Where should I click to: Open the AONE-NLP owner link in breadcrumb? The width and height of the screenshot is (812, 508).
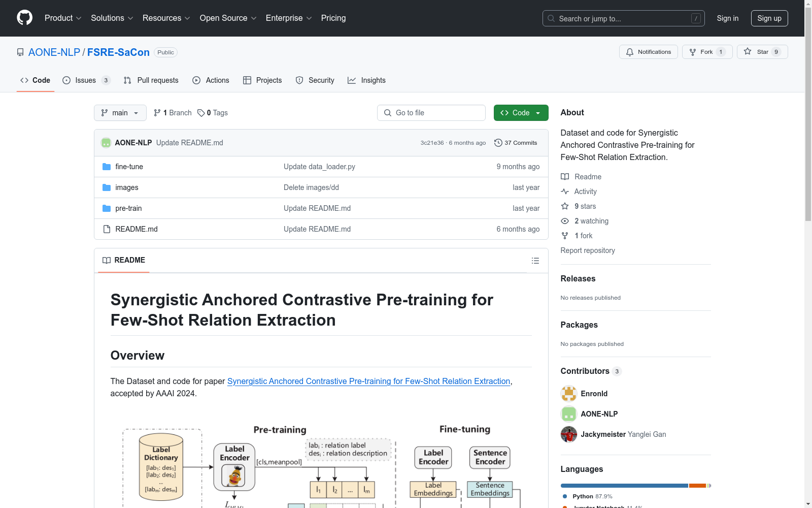pyautogui.click(x=54, y=52)
